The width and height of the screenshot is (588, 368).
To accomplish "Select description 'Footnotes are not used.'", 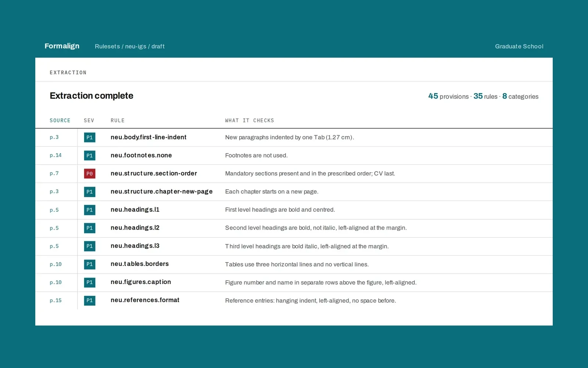I will [x=256, y=155].
